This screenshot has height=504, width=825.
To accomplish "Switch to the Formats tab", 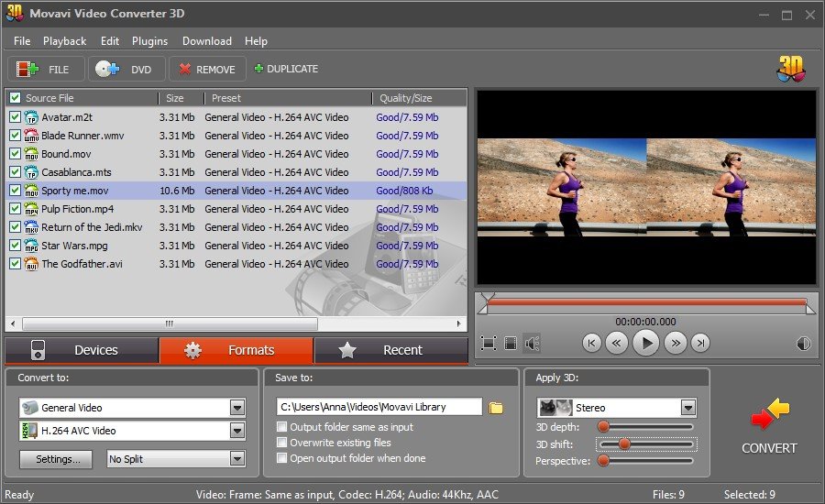I will [236, 350].
